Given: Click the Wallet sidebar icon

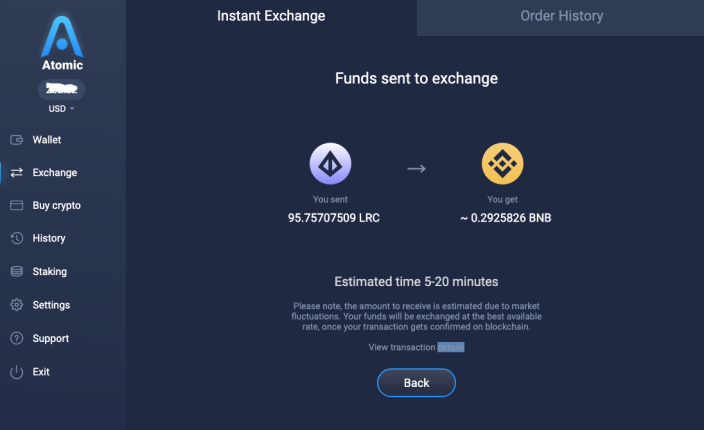Looking at the screenshot, I should point(17,140).
